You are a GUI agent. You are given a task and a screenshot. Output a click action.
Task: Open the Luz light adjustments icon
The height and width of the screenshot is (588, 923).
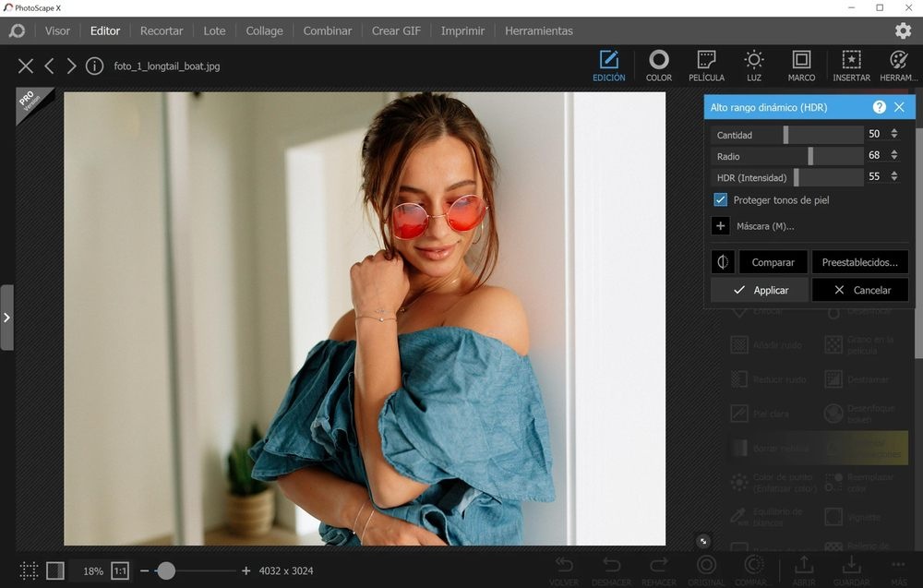click(x=754, y=61)
